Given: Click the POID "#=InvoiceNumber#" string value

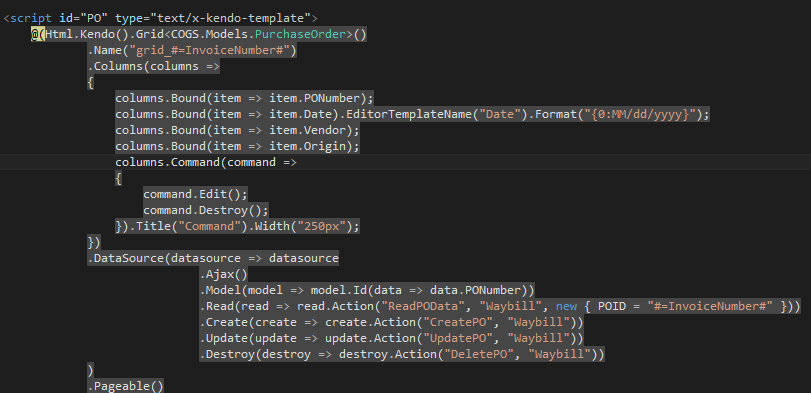Looking at the screenshot, I should [710, 307].
